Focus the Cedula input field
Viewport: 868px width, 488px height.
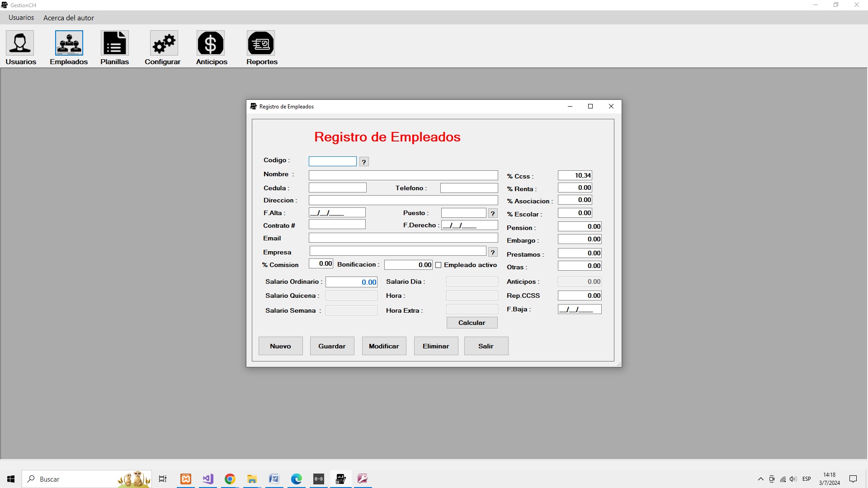pyautogui.click(x=338, y=188)
